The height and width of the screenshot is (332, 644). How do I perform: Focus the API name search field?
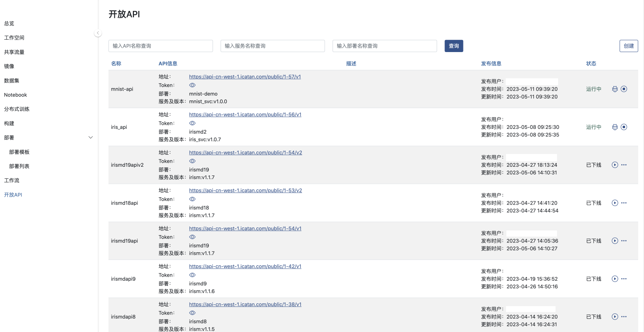click(x=161, y=46)
